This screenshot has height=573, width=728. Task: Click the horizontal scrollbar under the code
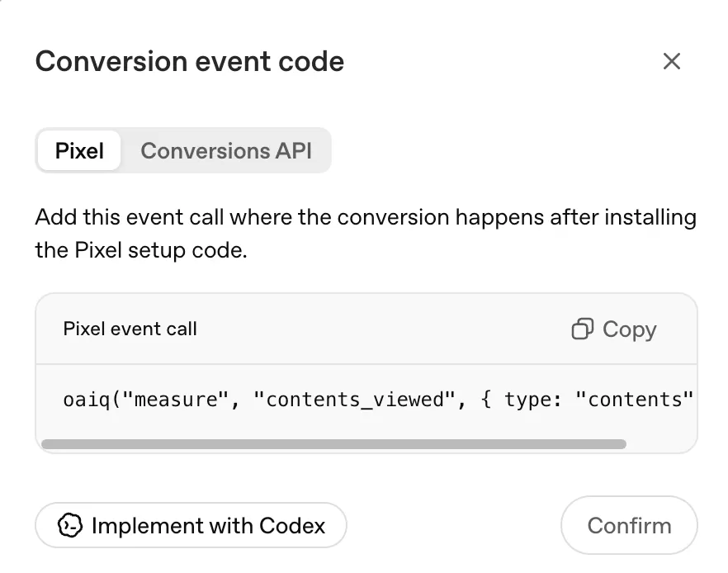pyautogui.click(x=333, y=444)
